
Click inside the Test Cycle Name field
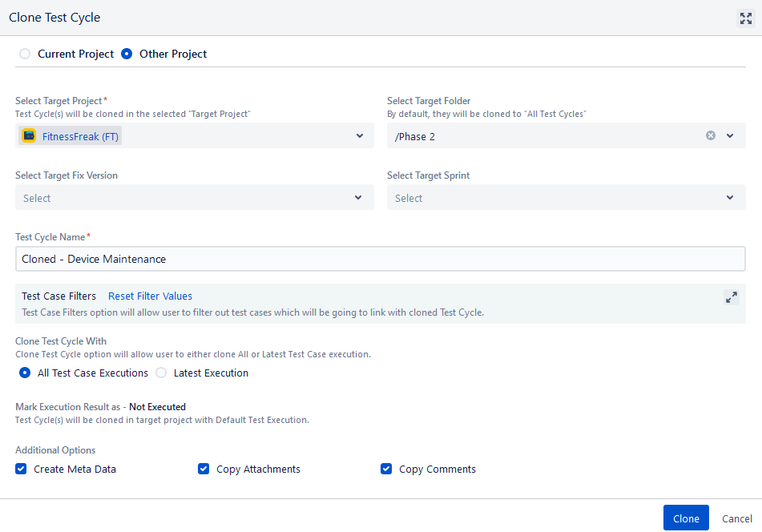point(381,259)
